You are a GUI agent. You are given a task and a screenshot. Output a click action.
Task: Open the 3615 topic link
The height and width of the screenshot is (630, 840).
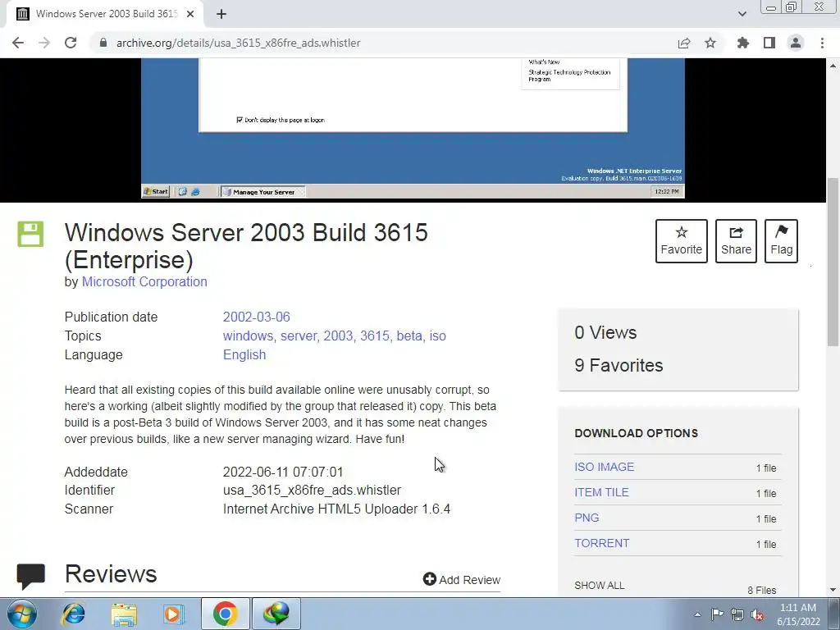click(374, 336)
